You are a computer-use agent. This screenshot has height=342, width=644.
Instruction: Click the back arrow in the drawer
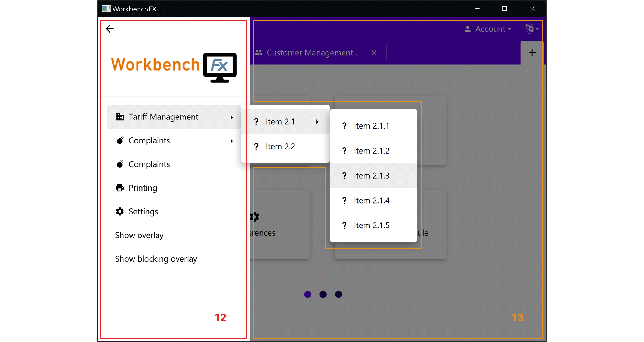[110, 29]
